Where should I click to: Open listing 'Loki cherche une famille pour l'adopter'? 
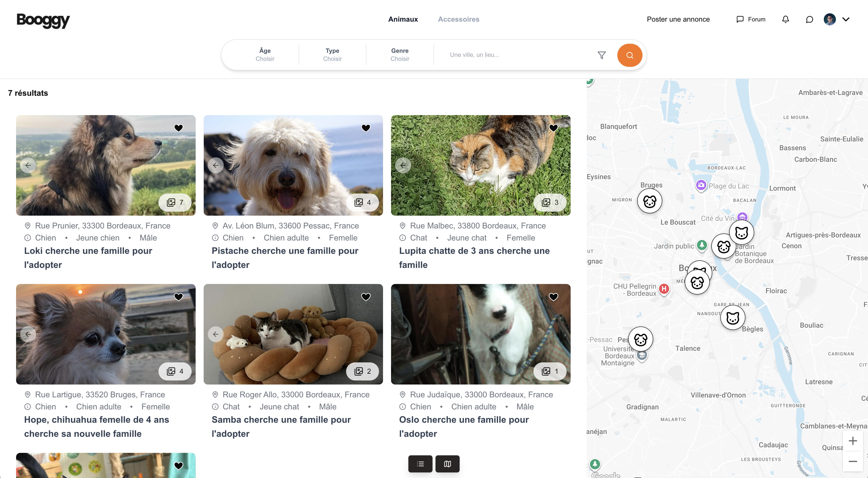[88, 258]
